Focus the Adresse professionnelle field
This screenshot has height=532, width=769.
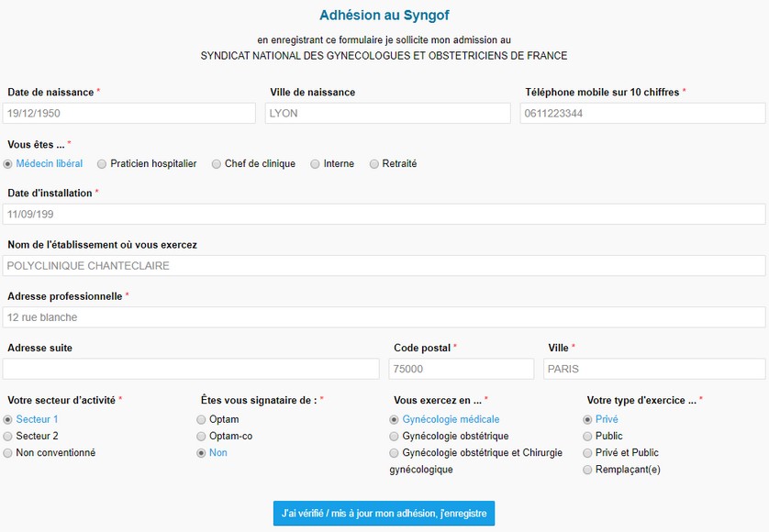(384, 317)
